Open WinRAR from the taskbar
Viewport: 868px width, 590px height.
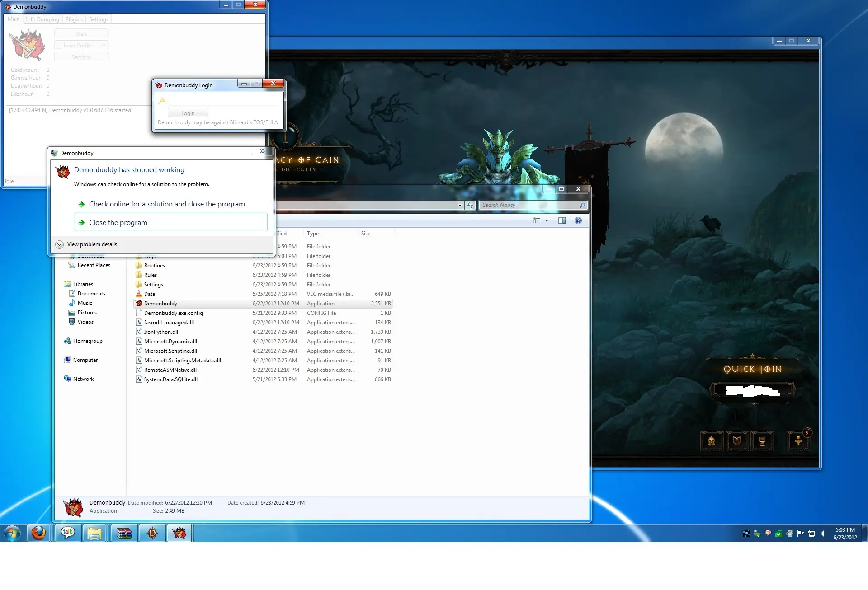tap(124, 533)
